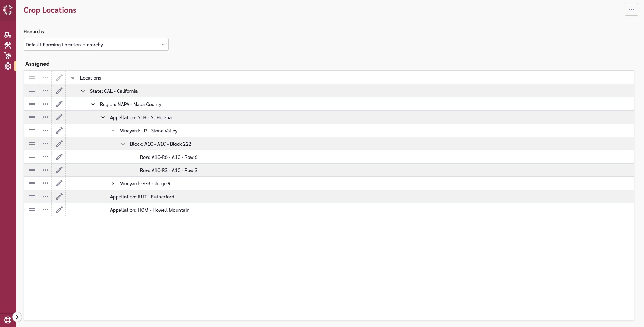This screenshot has height=327, width=644.
Task: Edit the Napa County region with pencil
Action: (x=59, y=104)
